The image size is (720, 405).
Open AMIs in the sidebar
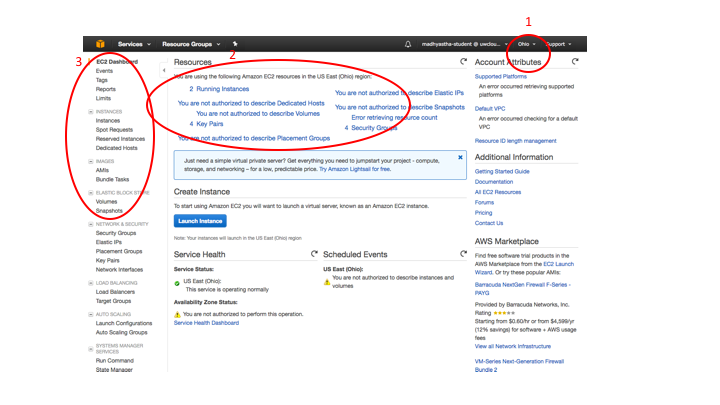click(102, 170)
